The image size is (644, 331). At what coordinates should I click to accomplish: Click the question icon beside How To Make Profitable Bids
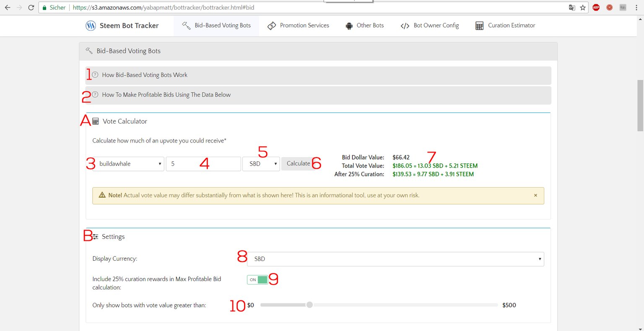95,94
